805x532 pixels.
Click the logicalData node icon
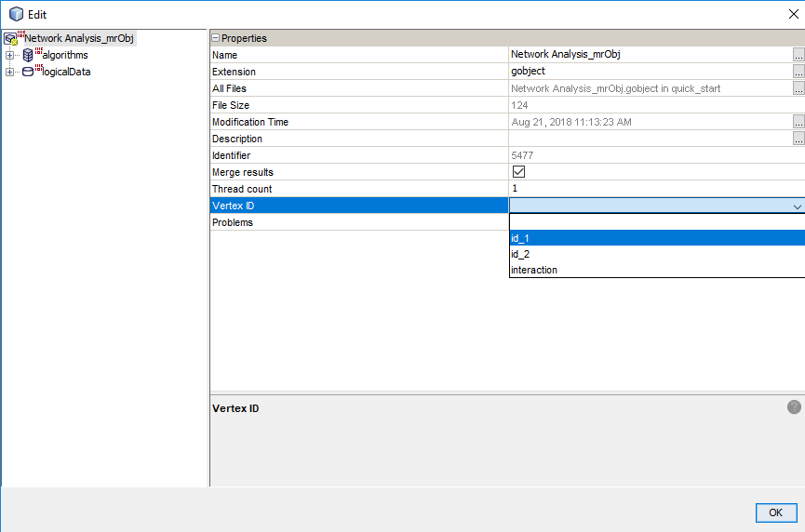pos(28,72)
